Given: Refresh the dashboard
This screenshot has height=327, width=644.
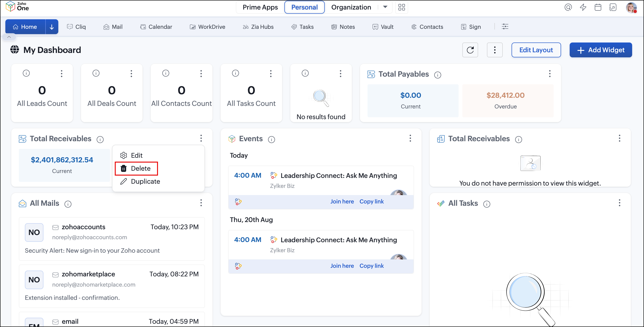Looking at the screenshot, I should [470, 50].
